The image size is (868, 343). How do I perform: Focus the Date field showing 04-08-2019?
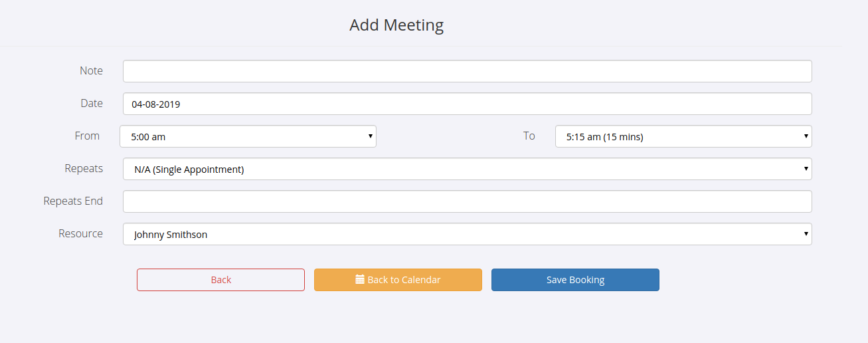click(467, 104)
